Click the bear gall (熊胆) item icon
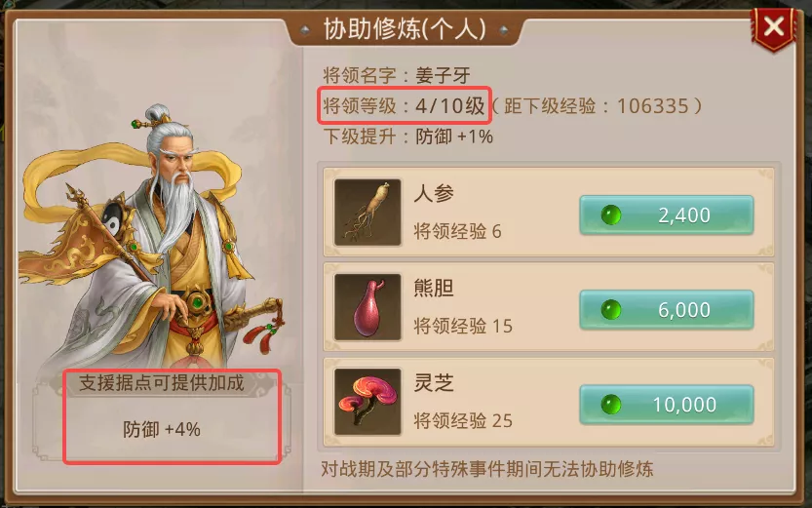 click(367, 307)
